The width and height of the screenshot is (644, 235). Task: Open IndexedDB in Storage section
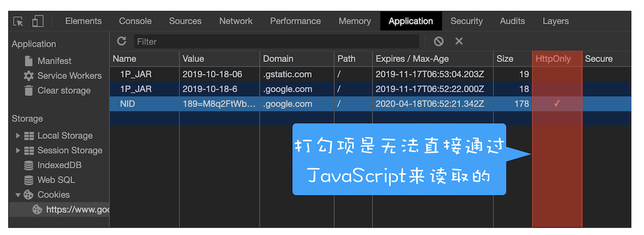click(x=59, y=165)
